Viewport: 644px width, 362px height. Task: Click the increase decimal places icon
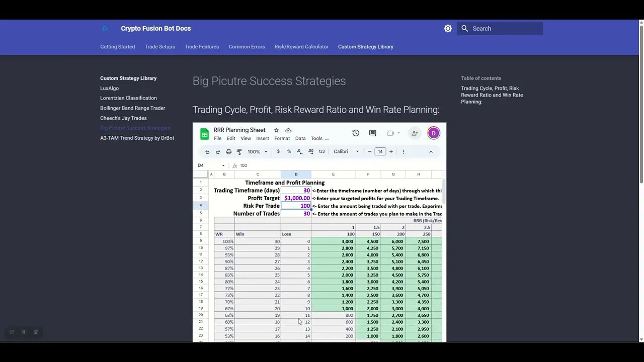(x=310, y=151)
